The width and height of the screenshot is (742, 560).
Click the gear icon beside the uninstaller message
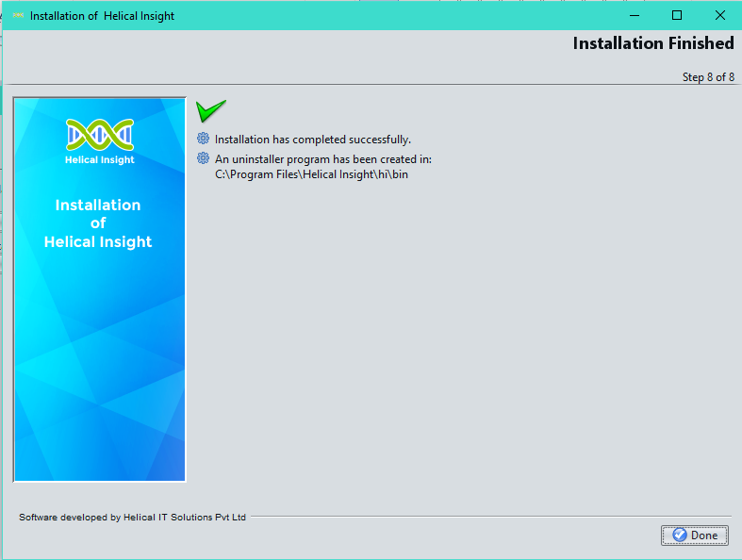point(203,158)
